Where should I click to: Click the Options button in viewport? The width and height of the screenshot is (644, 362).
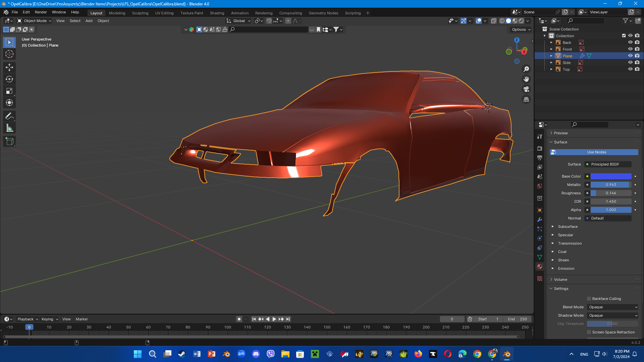click(521, 29)
